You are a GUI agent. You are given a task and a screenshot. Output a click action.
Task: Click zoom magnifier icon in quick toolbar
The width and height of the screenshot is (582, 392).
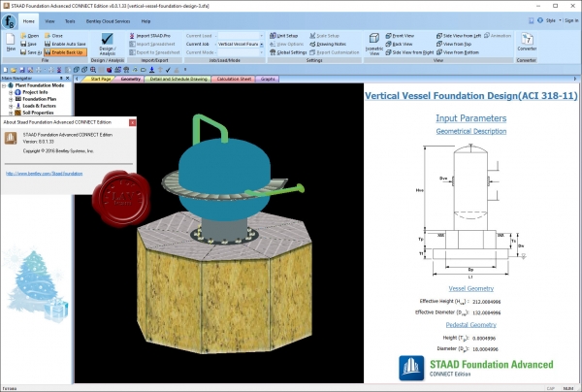pyautogui.click(x=93, y=70)
